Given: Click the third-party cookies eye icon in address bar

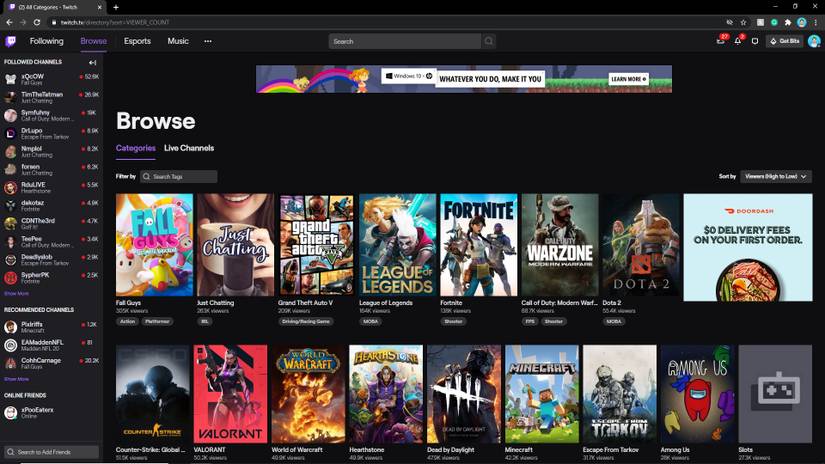Looking at the screenshot, I should pos(729,22).
